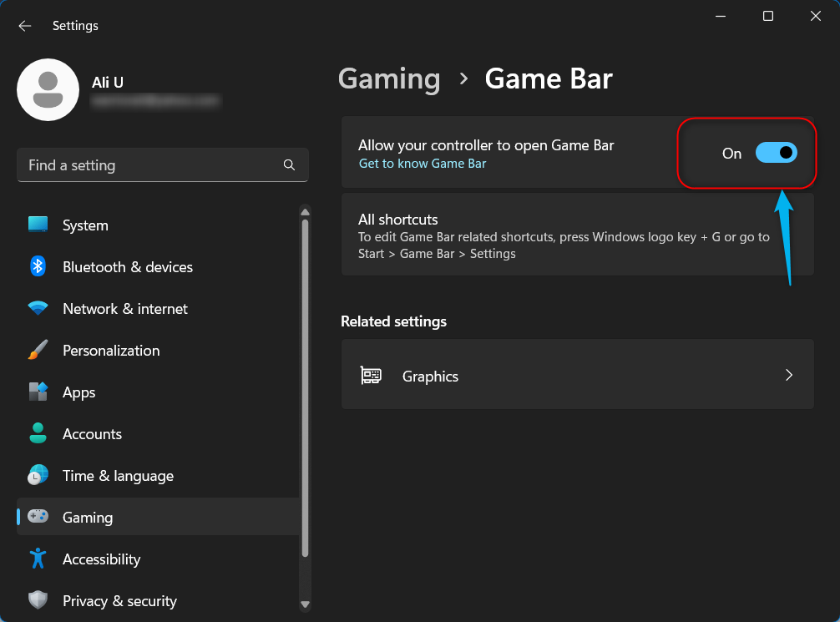Viewport: 840px width, 622px height.
Task: Click the Personalization paintbrush icon
Action: (38, 351)
